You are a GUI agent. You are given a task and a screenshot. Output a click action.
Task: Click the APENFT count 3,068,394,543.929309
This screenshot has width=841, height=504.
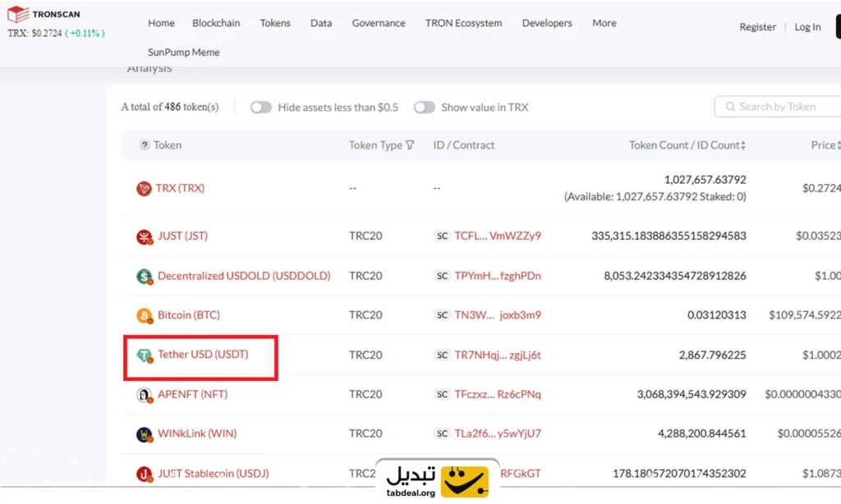(692, 394)
